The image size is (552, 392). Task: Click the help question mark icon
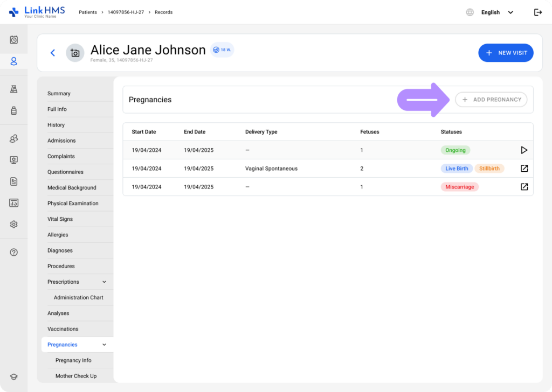pos(14,253)
